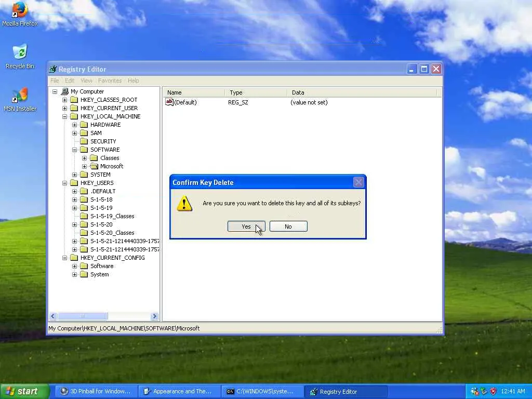
Task: Click the tree pane horizontal scrollbar thumb
Action: (83, 316)
